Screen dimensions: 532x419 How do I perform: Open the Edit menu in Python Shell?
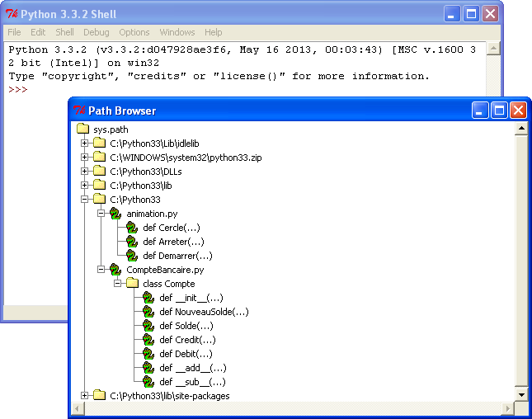38,32
